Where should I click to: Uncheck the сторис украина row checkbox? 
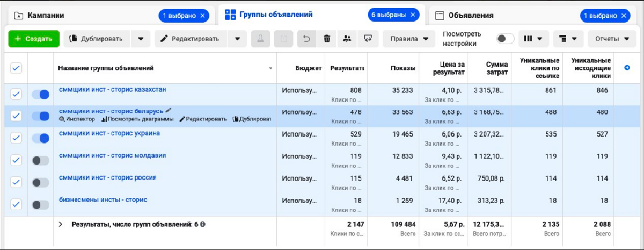16,138
